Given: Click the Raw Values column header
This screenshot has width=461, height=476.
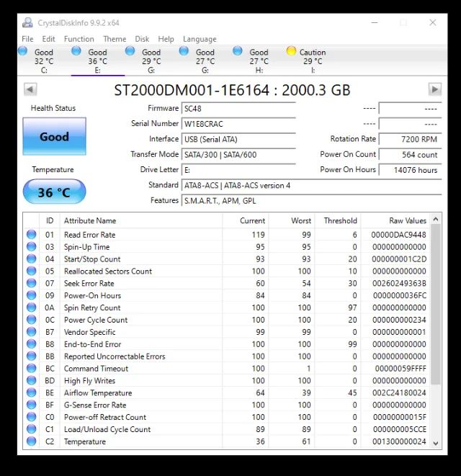Looking at the screenshot, I should [395, 220].
